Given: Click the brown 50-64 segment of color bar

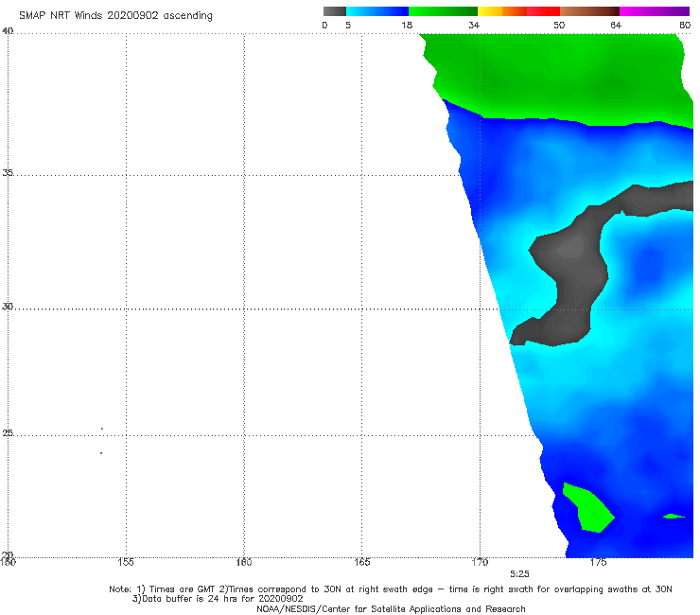Looking at the screenshot, I should click(x=589, y=11).
